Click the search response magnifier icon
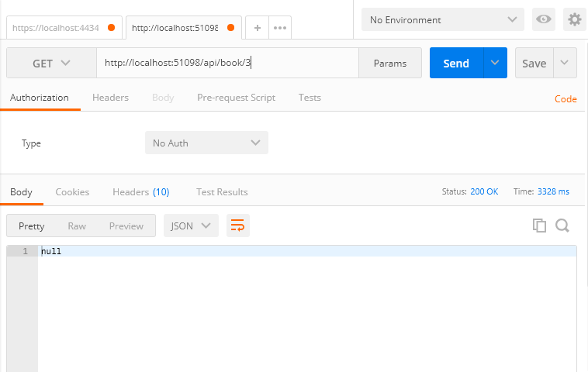 click(562, 226)
